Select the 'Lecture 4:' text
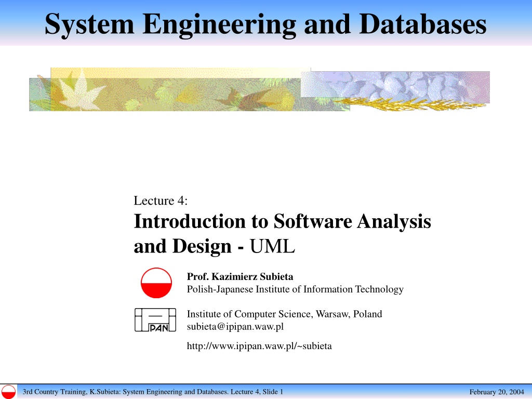 pos(161,201)
